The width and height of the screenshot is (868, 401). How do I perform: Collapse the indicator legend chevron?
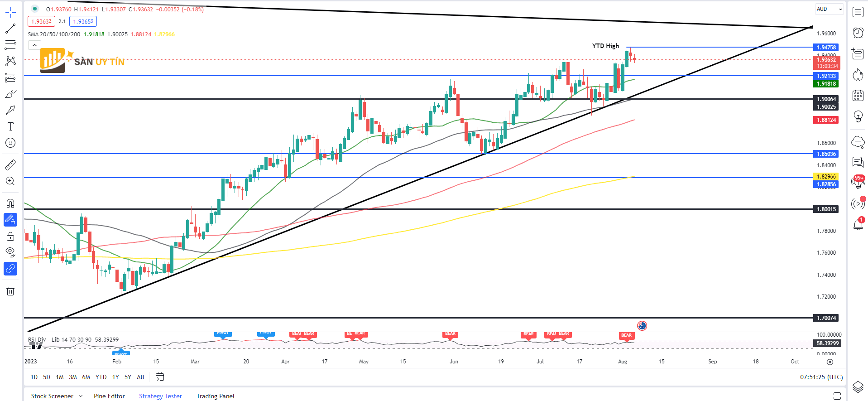(34, 45)
